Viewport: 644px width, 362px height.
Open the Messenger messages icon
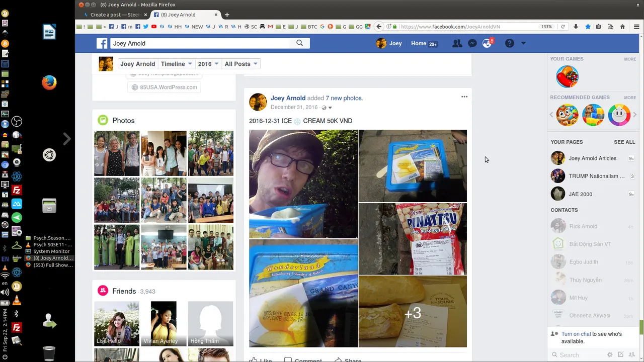click(x=472, y=44)
